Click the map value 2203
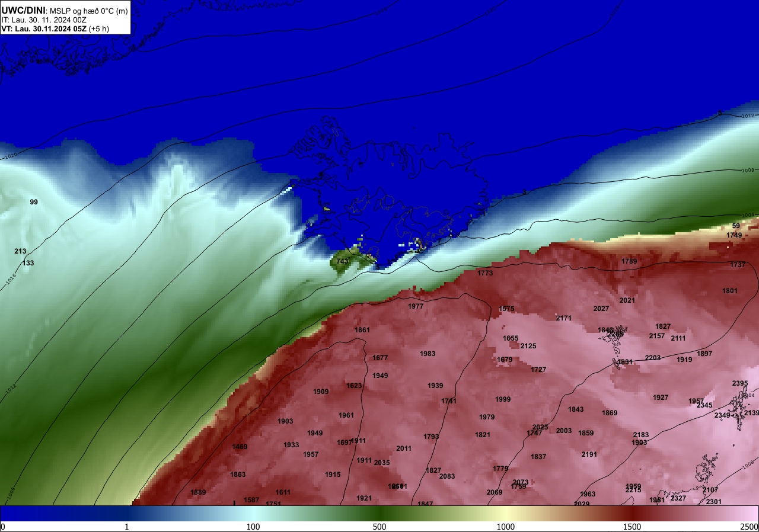This screenshot has width=759, height=532. [653, 358]
